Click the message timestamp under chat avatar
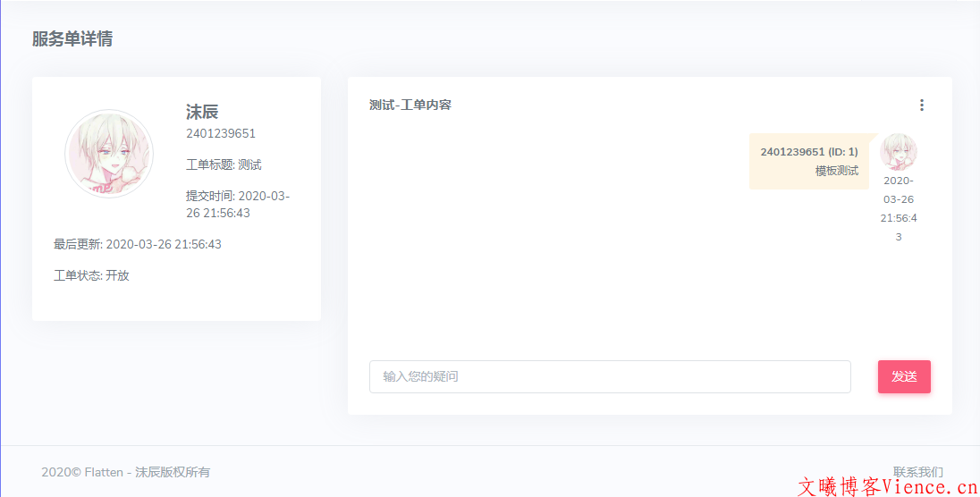The image size is (980, 497). point(899,208)
